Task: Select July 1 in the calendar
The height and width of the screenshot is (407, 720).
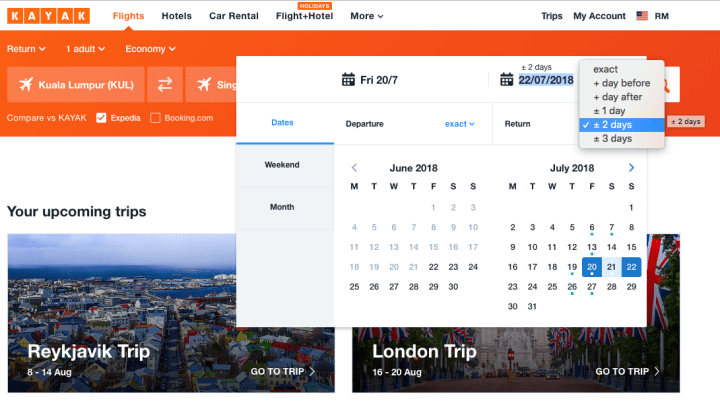Action: (x=631, y=208)
